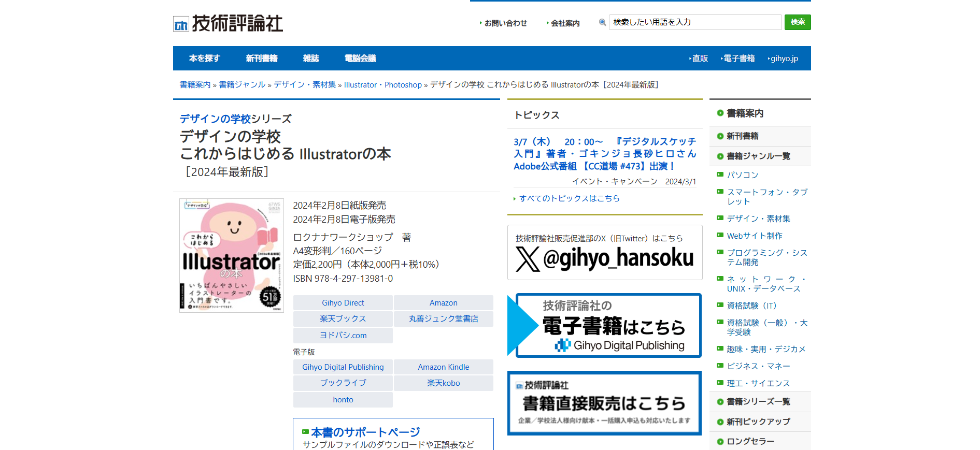
Task: Buy from Amazon
Action: pos(443,303)
